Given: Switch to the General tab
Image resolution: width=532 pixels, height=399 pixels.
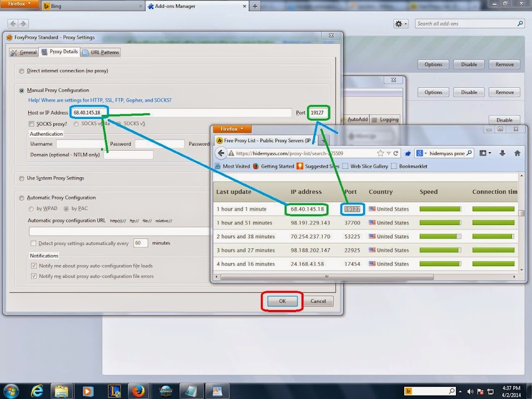Looking at the screenshot, I should tap(23, 52).
